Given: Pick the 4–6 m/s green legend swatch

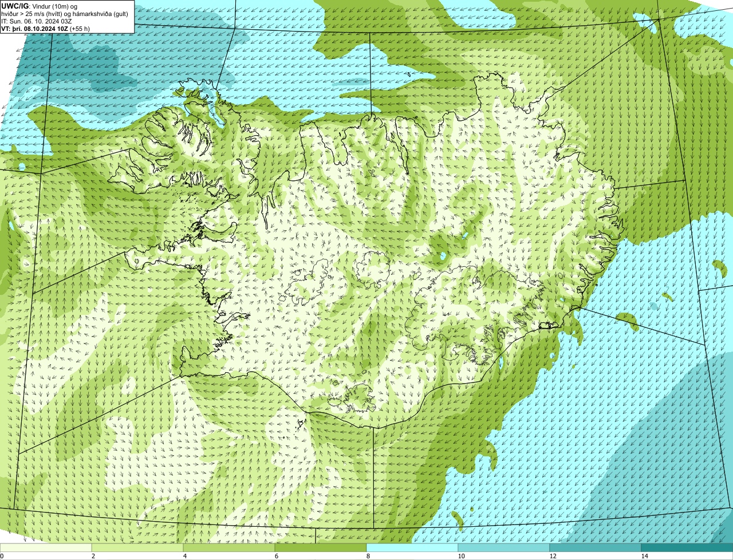Looking at the screenshot, I should [229, 547].
